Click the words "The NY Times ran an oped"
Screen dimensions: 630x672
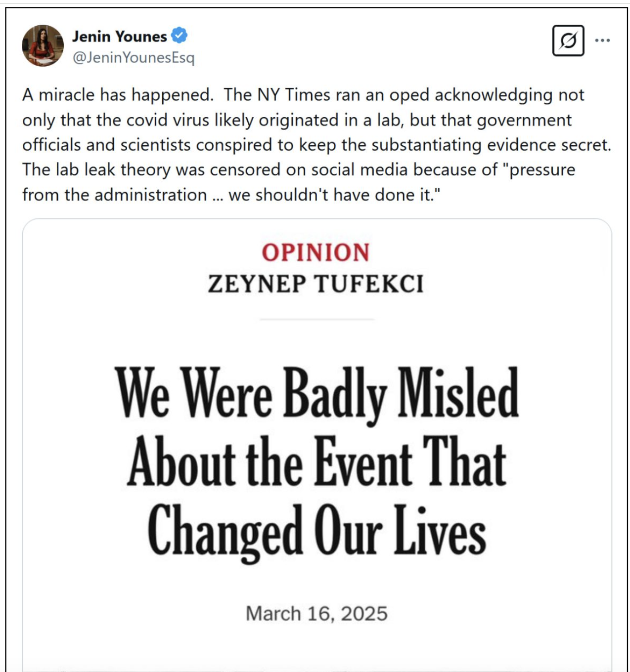coord(326,95)
